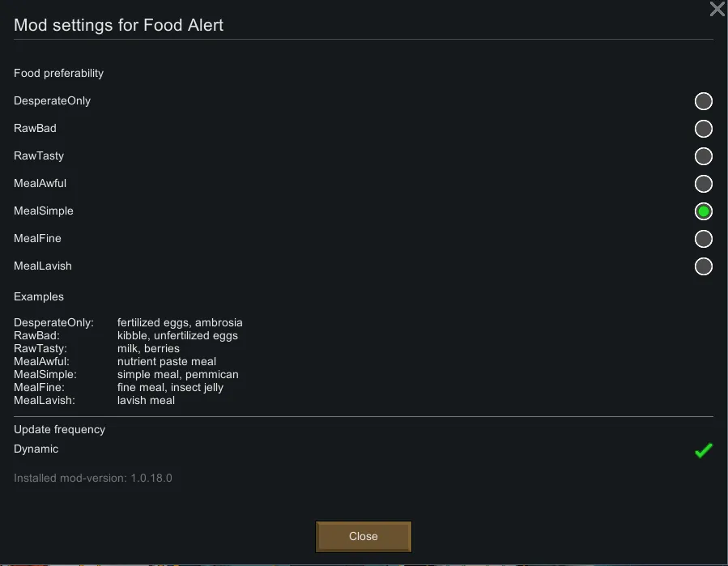This screenshot has height=566, width=728.
Task: Click the MealFine option label
Action: click(37, 239)
